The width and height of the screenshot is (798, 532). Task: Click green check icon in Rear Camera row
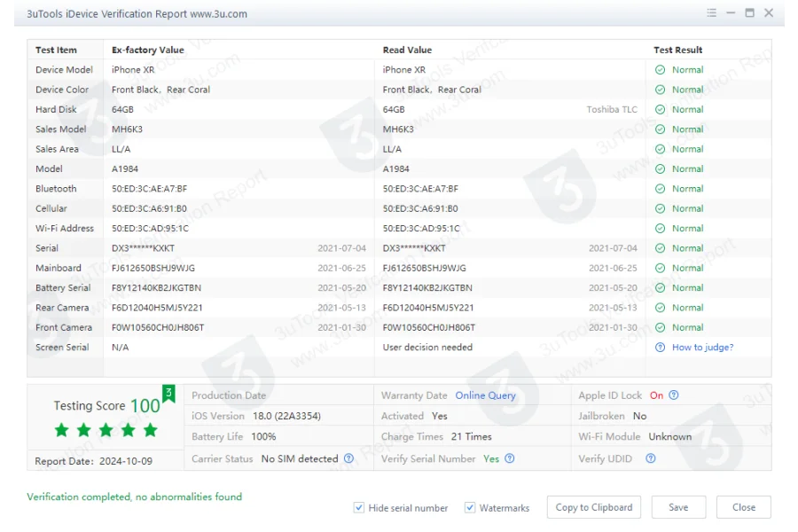coord(660,308)
